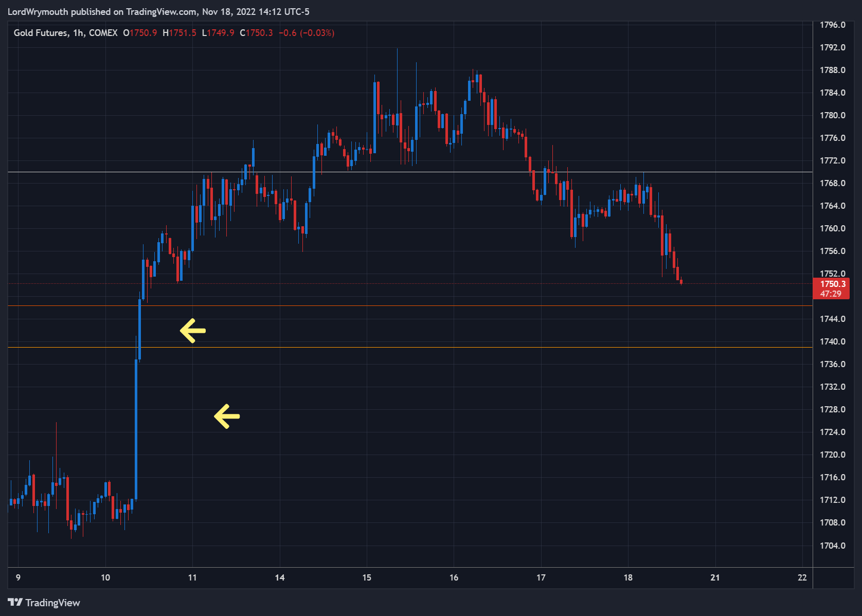Select the white horizontal line near 1739

[x=410, y=347]
